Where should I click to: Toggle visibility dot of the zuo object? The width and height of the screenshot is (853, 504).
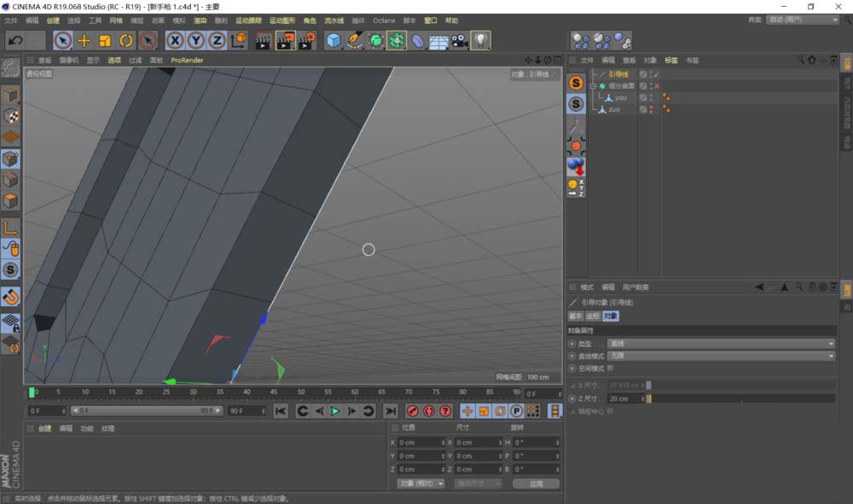[x=651, y=109]
